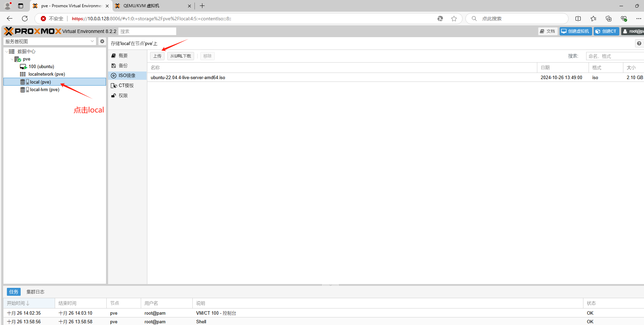The width and height of the screenshot is (644, 325).
Task: Click the datacenter icon in the tree
Action: [12, 52]
